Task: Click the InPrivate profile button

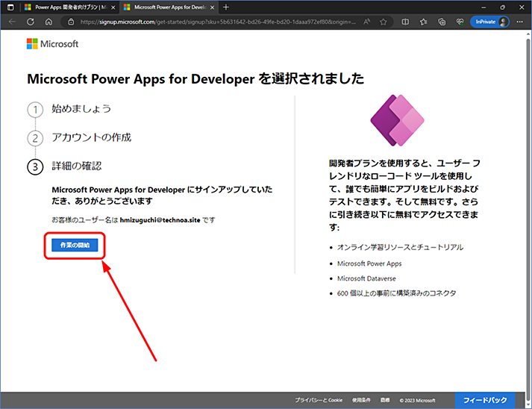Action: [489, 22]
